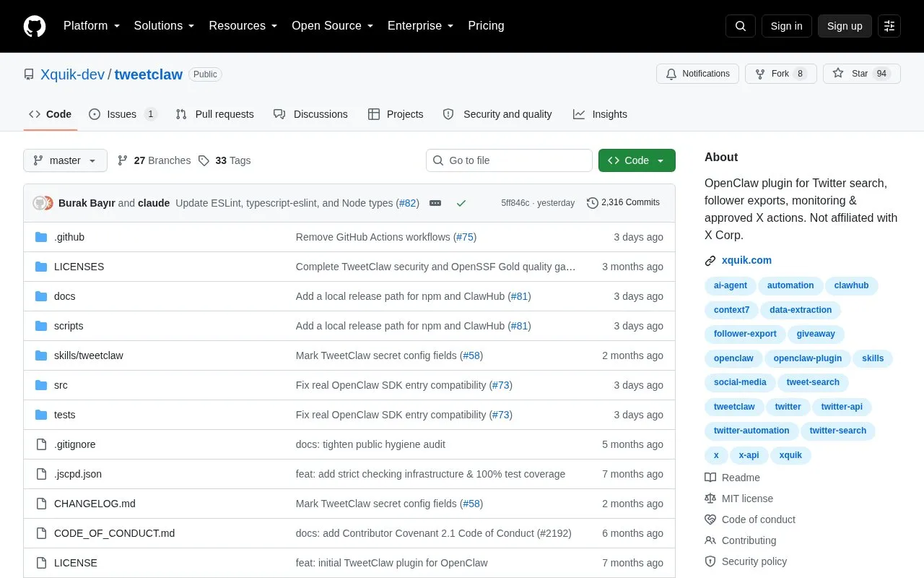
Task: Click the Sign up button
Action: [x=845, y=26]
